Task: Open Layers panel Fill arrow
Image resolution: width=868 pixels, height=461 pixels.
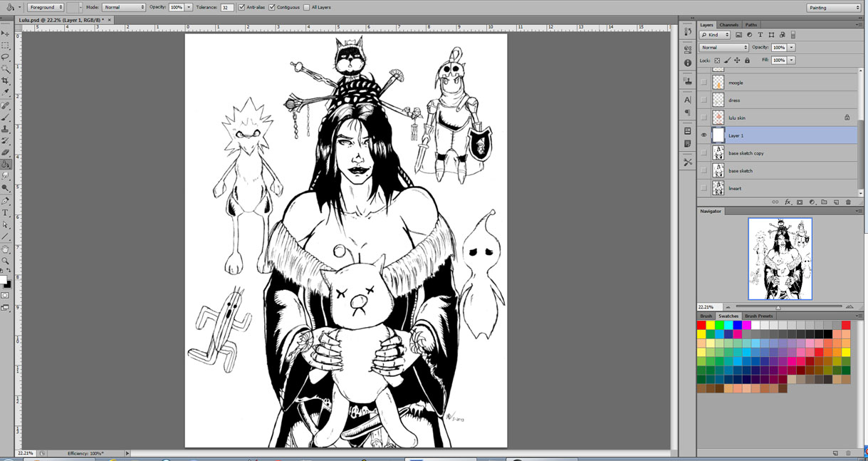Action: coord(791,61)
